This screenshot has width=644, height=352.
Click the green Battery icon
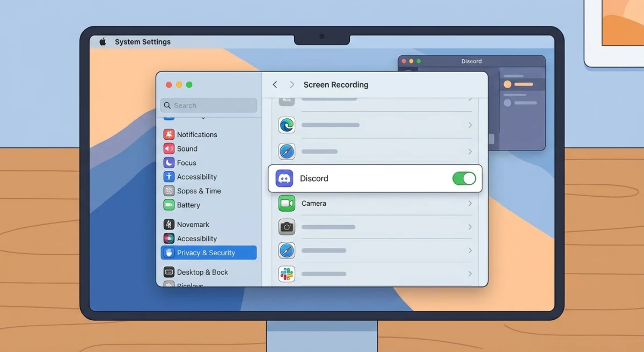click(169, 205)
